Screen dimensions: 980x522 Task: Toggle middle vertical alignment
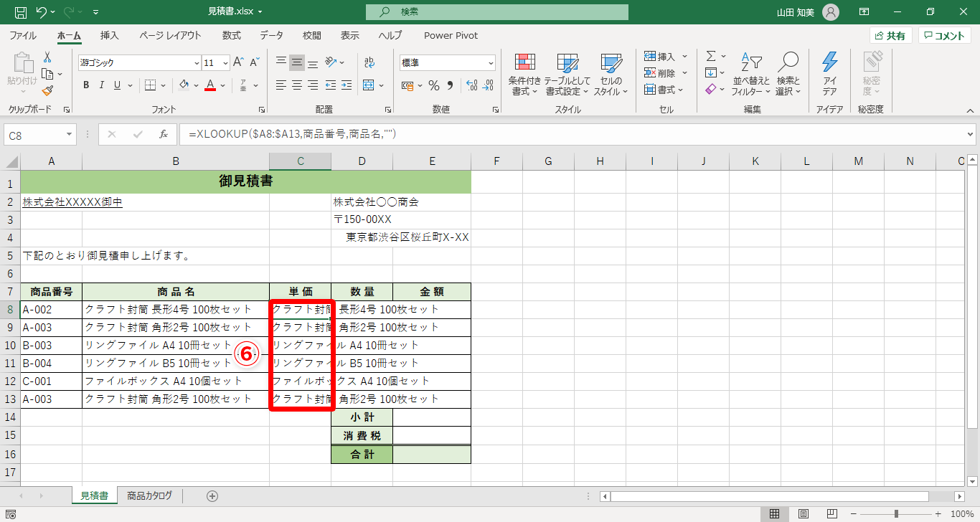297,62
